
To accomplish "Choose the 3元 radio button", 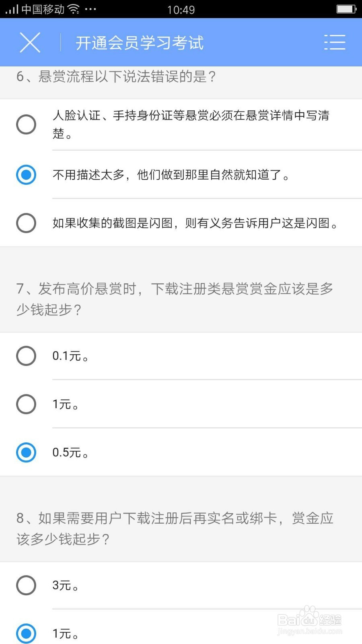I will 26,585.
